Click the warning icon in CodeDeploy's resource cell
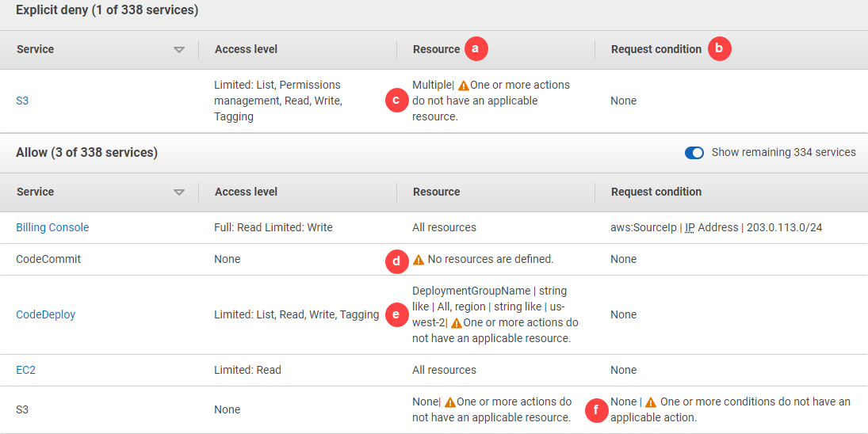Image resolution: width=868 pixels, height=434 pixels. 456,323
